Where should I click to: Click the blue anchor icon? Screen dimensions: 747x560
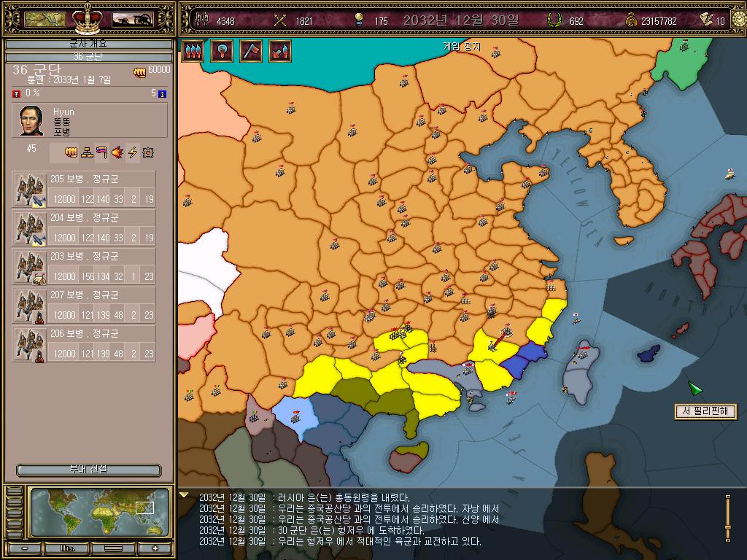point(163,94)
